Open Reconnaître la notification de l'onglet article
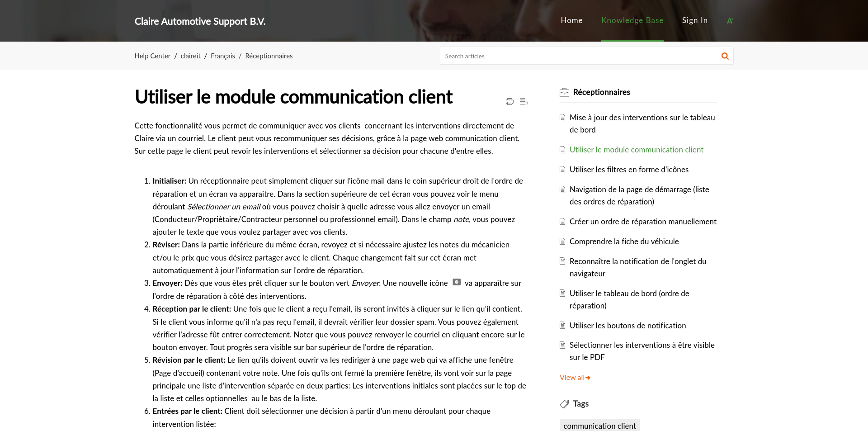Image resolution: width=868 pixels, height=431 pixels. coord(638,267)
